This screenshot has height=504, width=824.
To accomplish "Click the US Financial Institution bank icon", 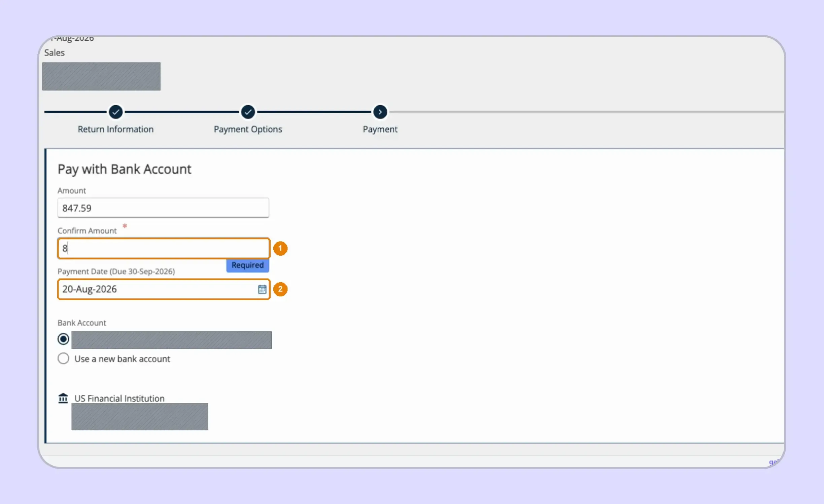I will [63, 398].
